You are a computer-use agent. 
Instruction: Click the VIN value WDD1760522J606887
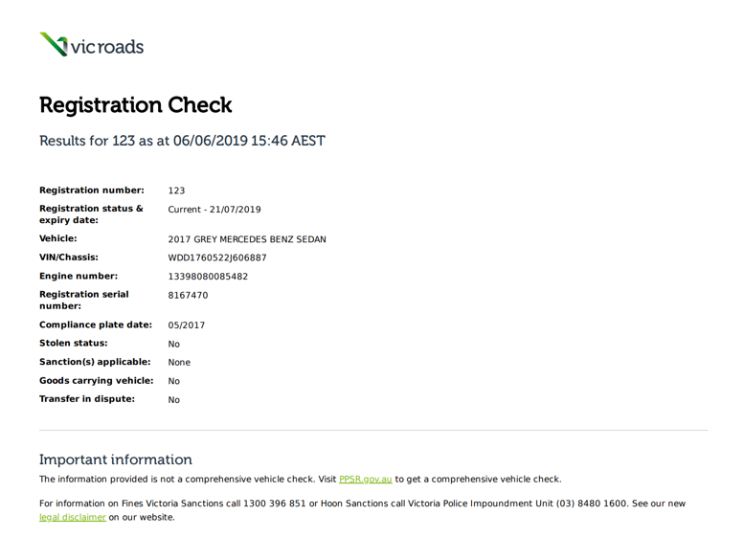pyautogui.click(x=216, y=258)
